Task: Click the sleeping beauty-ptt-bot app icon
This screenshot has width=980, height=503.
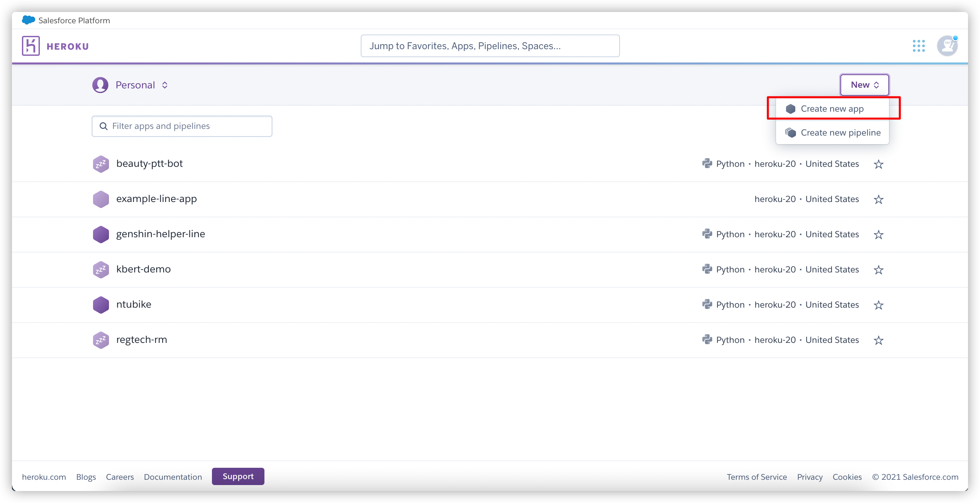Action: click(x=101, y=164)
